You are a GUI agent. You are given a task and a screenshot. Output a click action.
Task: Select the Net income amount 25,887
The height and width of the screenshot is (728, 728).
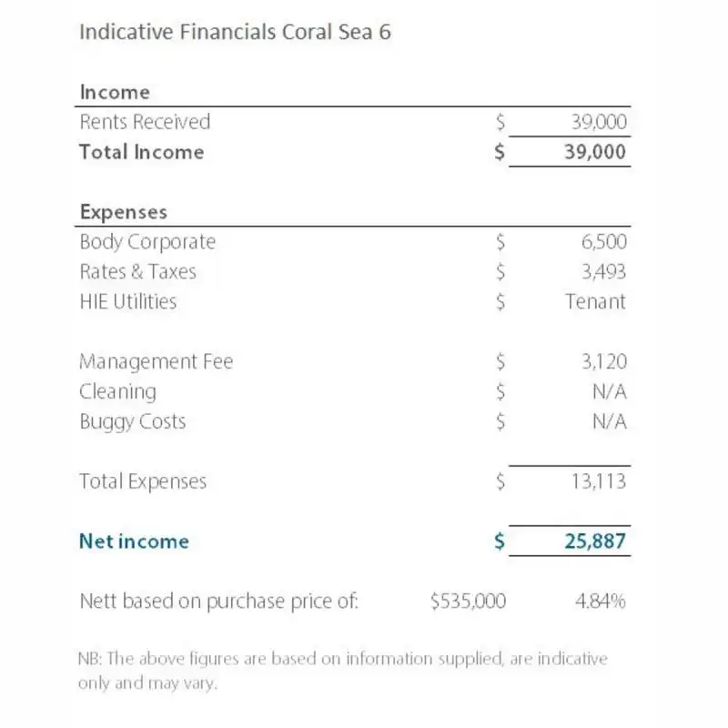(595, 541)
